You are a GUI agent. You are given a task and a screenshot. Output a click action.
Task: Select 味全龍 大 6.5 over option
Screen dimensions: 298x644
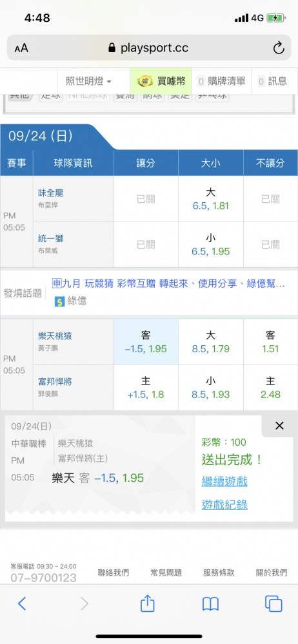pyautogui.click(x=211, y=199)
